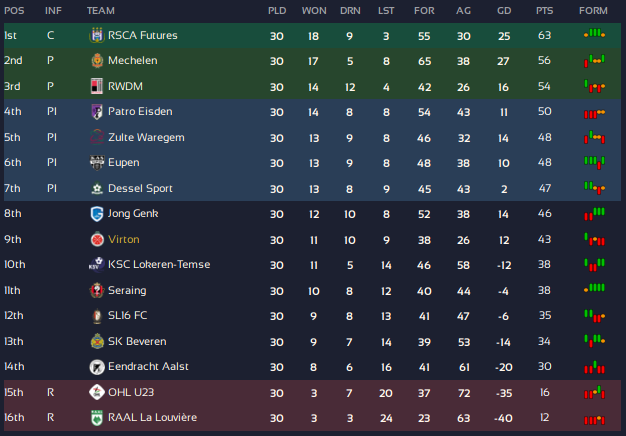Click the Seraing club badge
This screenshot has height=436, width=626.
[x=97, y=290]
